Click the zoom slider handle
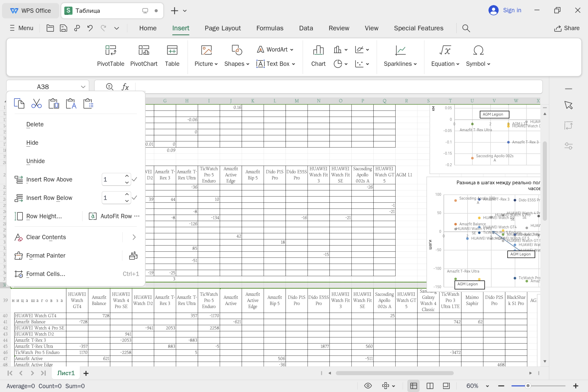Viewport: 588px width, 392px height. [528, 386]
